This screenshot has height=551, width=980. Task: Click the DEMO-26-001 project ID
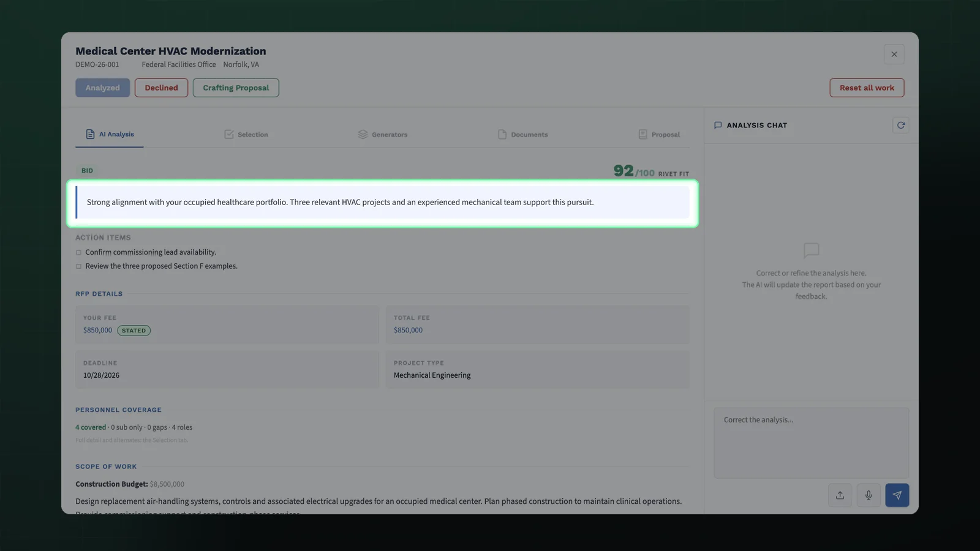97,64
